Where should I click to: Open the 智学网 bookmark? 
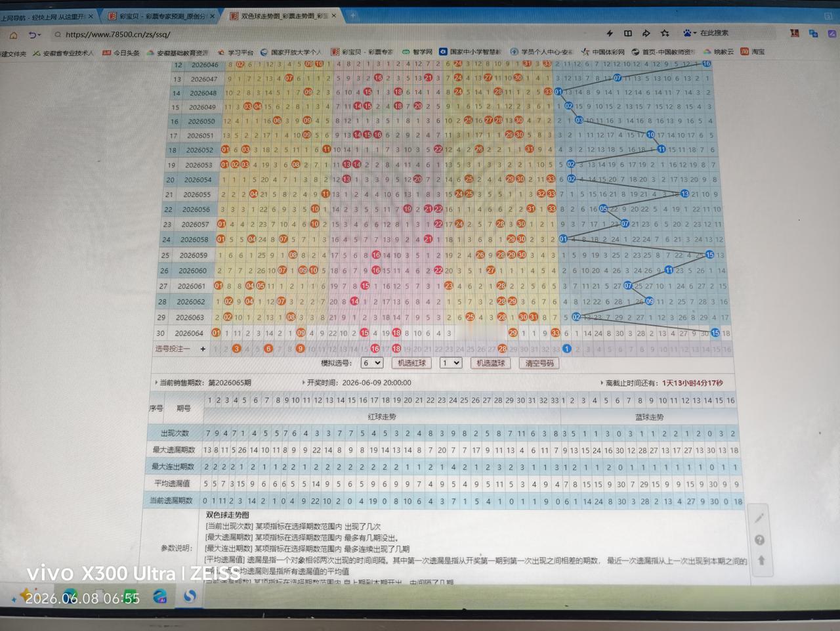(x=417, y=52)
